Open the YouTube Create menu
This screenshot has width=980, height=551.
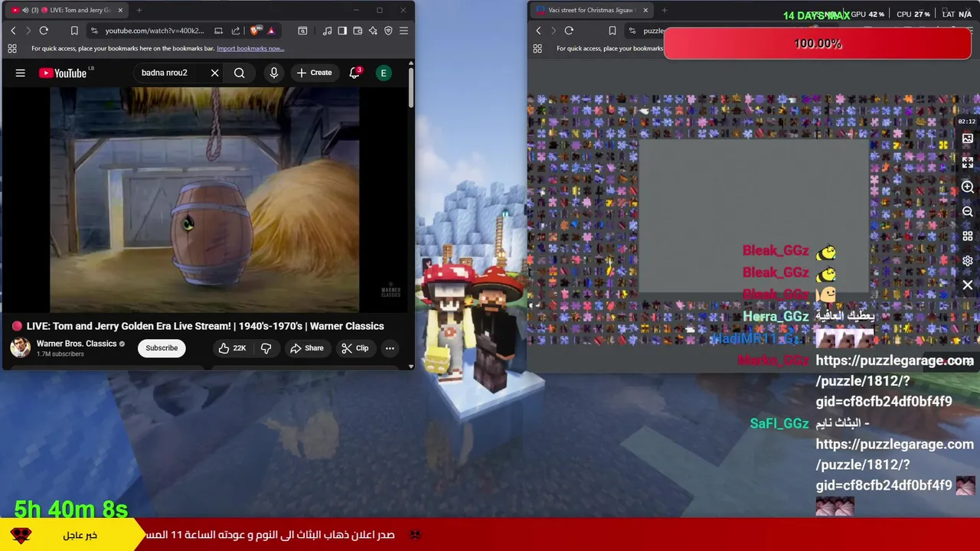(x=314, y=73)
